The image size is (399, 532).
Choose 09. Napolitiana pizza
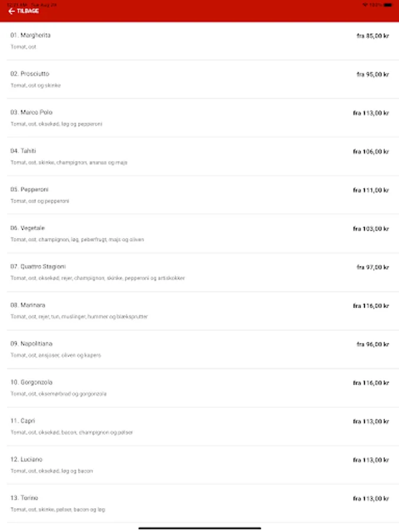[31, 343]
